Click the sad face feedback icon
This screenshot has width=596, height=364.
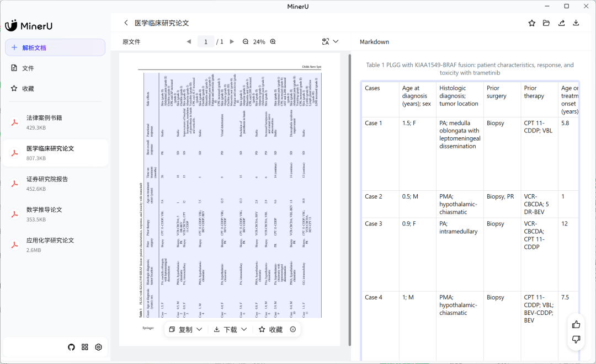[293, 329]
